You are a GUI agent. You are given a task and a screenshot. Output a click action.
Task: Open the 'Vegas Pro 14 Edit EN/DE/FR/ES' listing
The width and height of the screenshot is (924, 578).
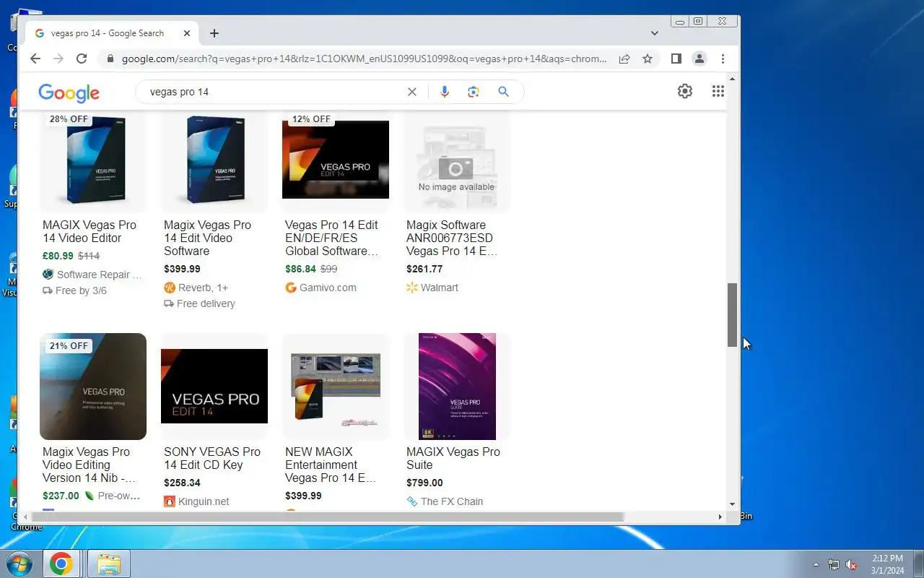pyautogui.click(x=331, y=238)
